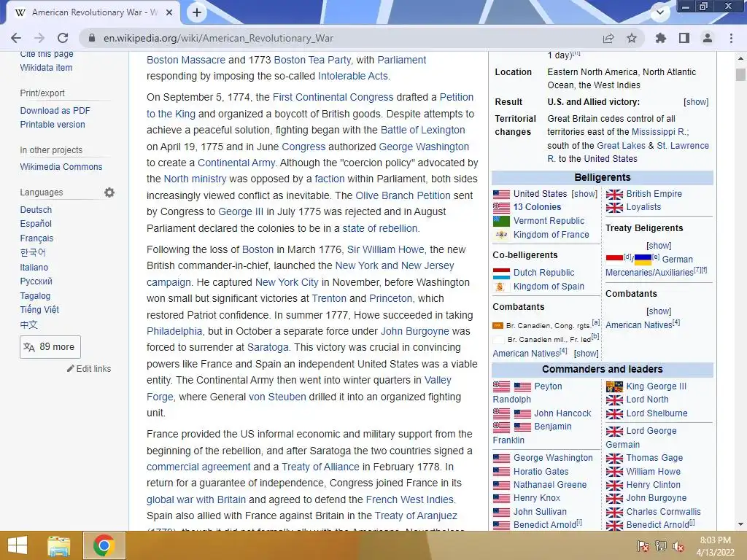747x560 pixels.
Task: Show 89 more languages
Action: pyautogui.click(x=50, y=347)
